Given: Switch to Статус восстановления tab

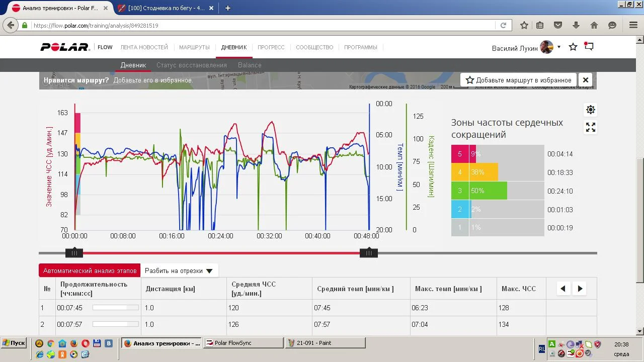Looking at the screenshot, I should click(x=191, y=65).
